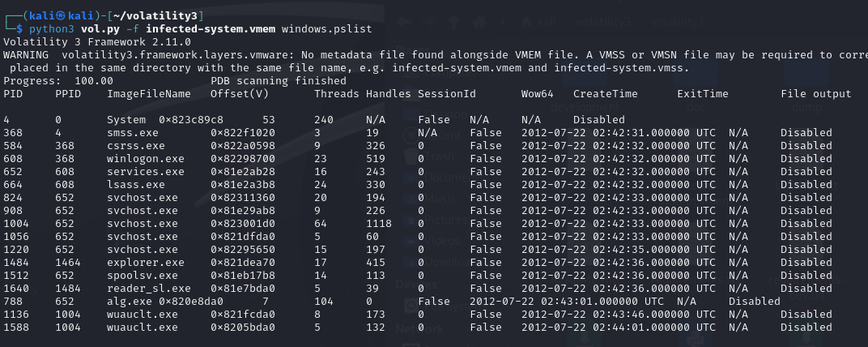This screenshot has width=868, height=347.
Task: Select the CreateTime column header
Action: click(606, 94)
